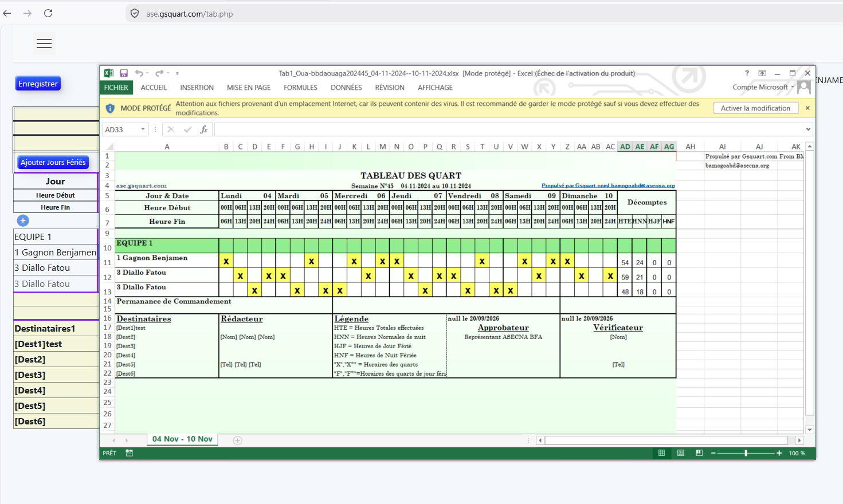Viewport: 843px width, 504px height.
Task: Switch to the ACCUEIL ribbon tab
Action: (154, 88)
